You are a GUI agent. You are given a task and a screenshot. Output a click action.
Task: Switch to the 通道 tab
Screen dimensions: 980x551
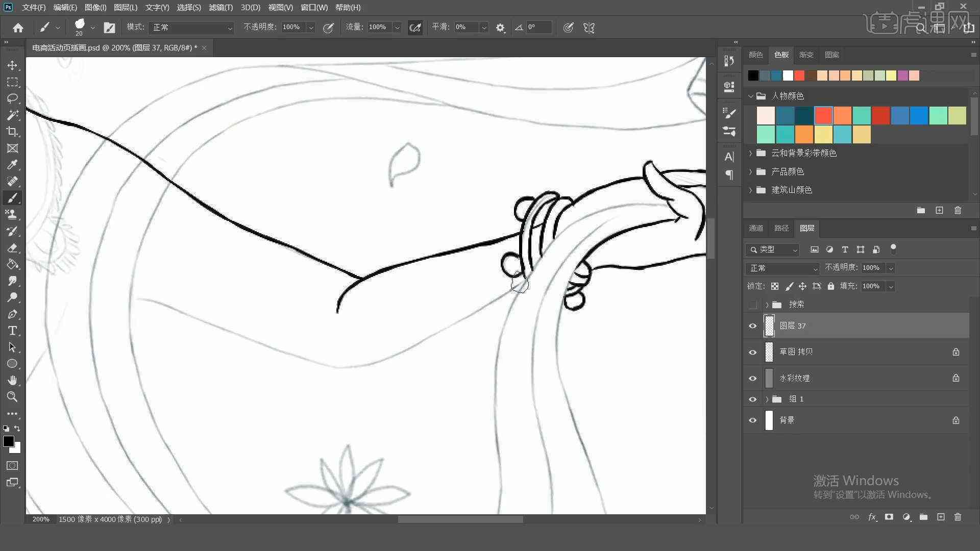point(756,228)
